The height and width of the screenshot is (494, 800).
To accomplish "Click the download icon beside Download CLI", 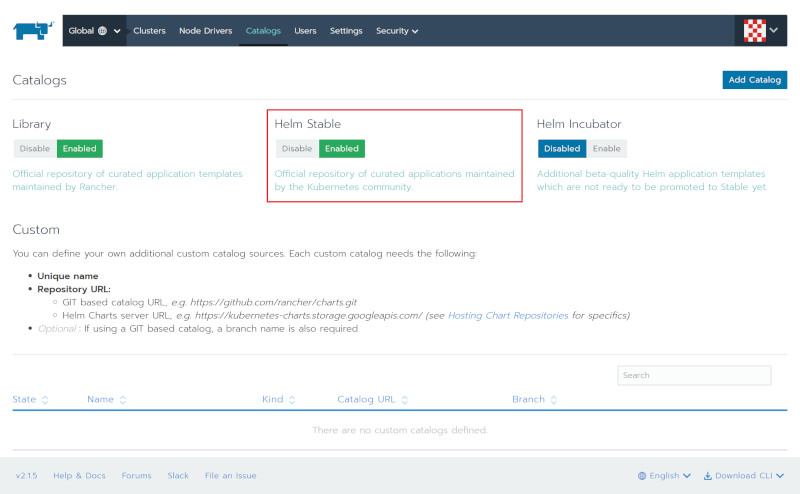I will point(708,476).
